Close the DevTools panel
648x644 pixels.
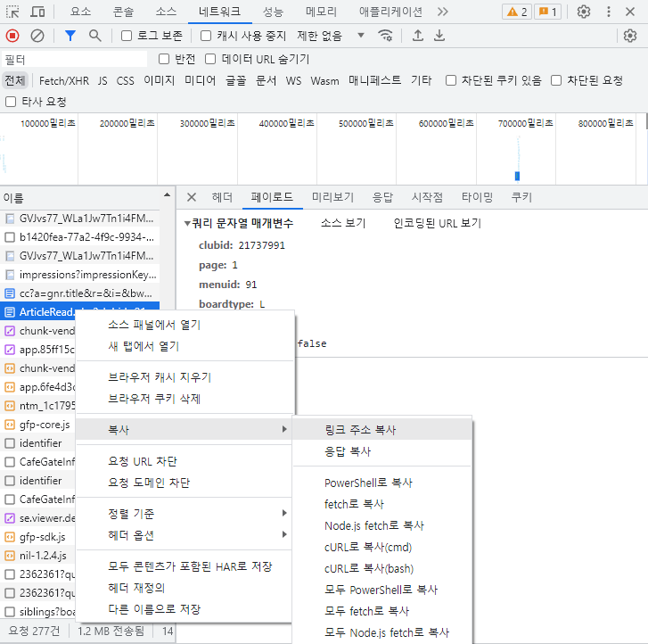(630, 12)
